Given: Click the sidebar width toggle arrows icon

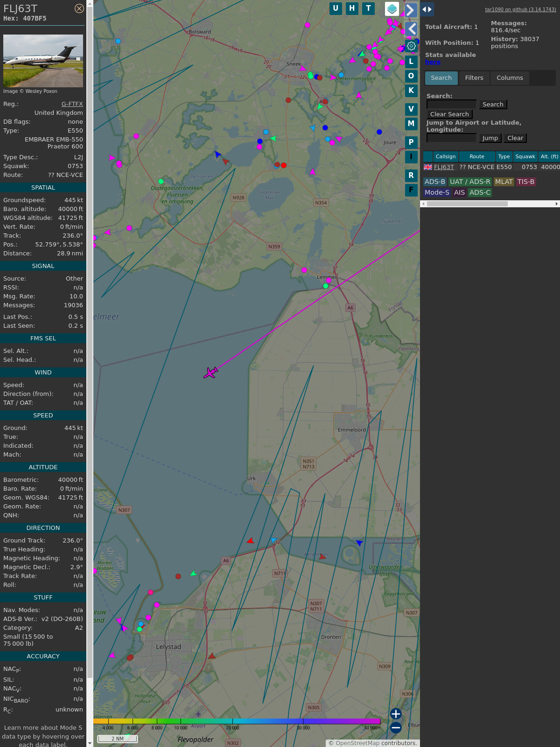Looking at the screenshot, I should tap(427, 9).
